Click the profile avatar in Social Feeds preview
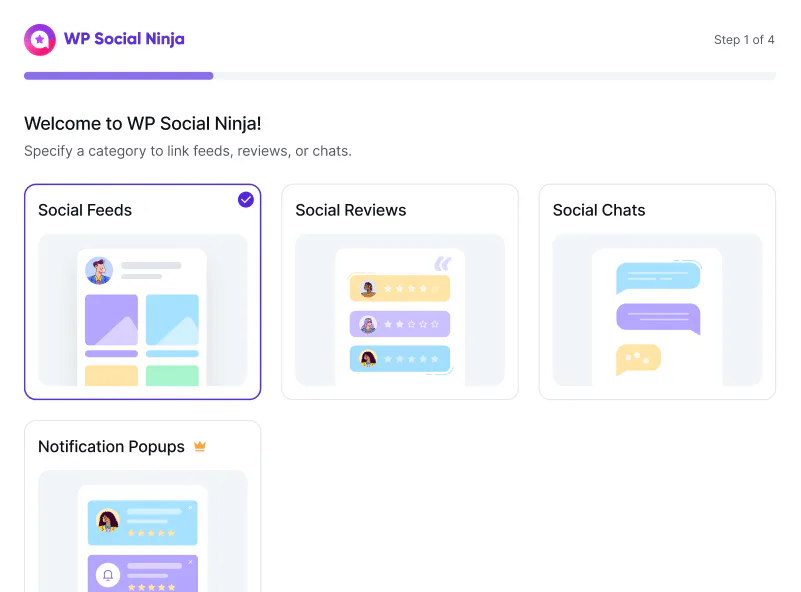The height and width of the screenshot is (592, 801). tap(99, 270)
